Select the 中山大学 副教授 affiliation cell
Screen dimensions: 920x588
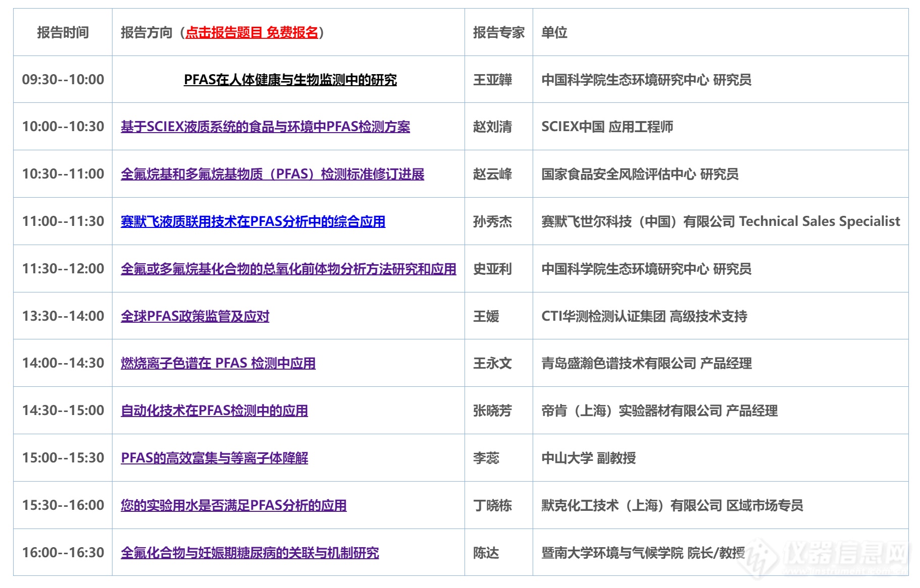click(588, 458)
